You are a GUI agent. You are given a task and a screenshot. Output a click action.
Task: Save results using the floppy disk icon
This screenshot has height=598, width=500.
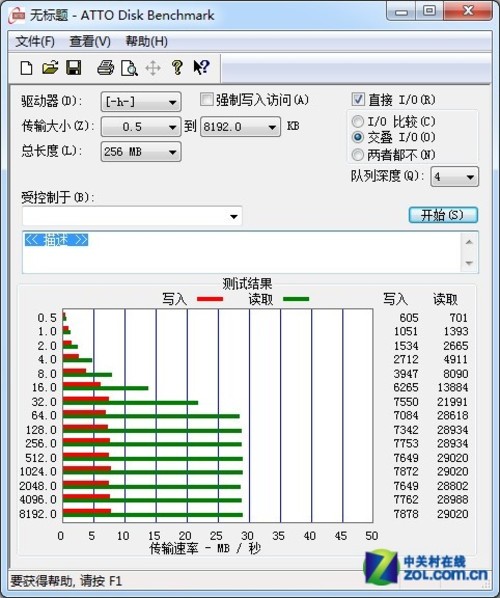point(74,68)
